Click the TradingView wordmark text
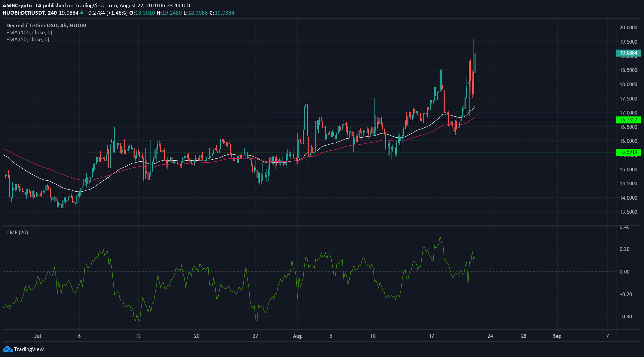This screenshot has height=357, width=644. [x=29, y=349]
